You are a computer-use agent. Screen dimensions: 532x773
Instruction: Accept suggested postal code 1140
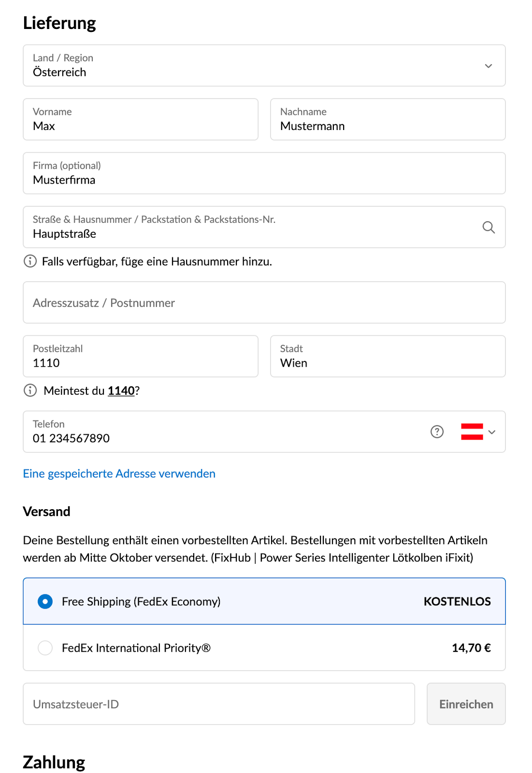[x=121, y=391]
